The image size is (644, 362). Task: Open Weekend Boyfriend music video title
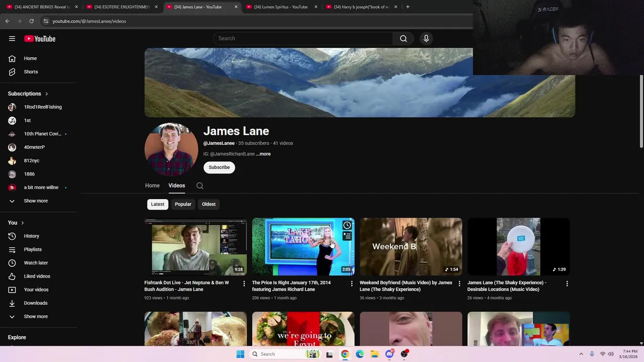click(x=406, y=286)
